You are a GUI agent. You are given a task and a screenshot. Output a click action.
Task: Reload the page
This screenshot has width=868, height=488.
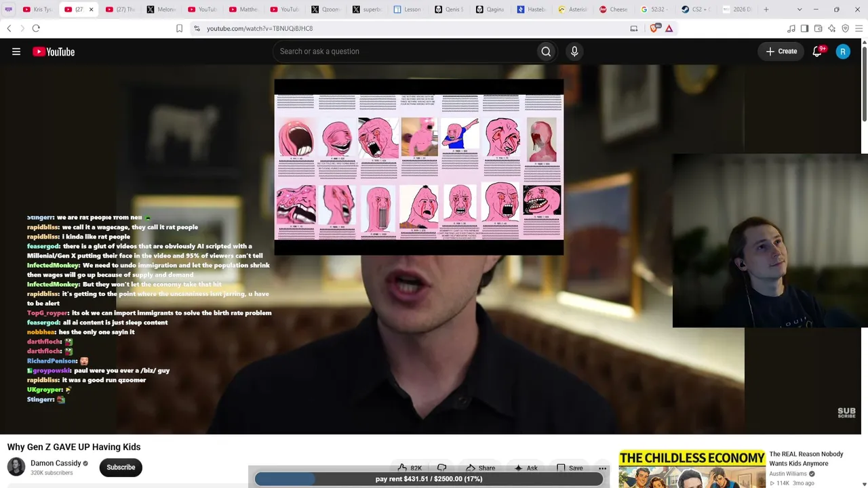[x=36, y=28]
